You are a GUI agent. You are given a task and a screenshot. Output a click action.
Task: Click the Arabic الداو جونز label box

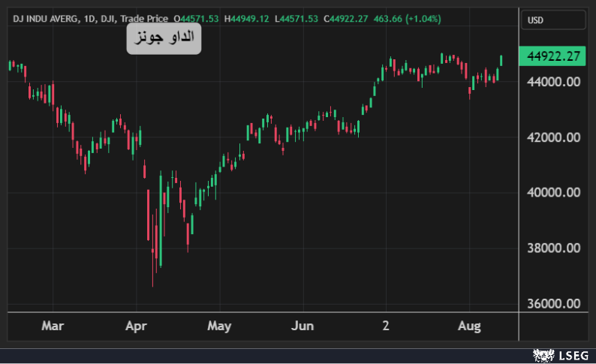coord(164,38)
